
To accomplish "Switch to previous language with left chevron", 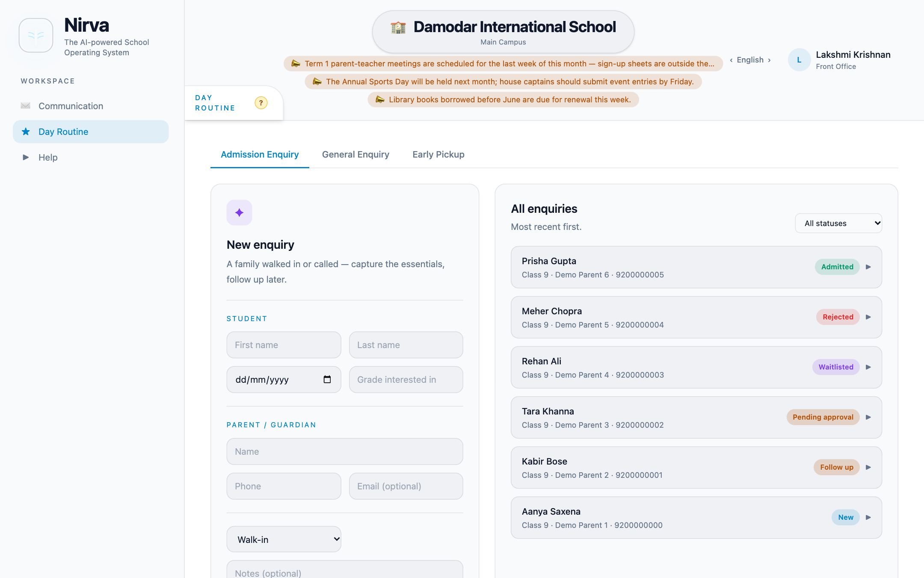I will click(x=731, y=60).
